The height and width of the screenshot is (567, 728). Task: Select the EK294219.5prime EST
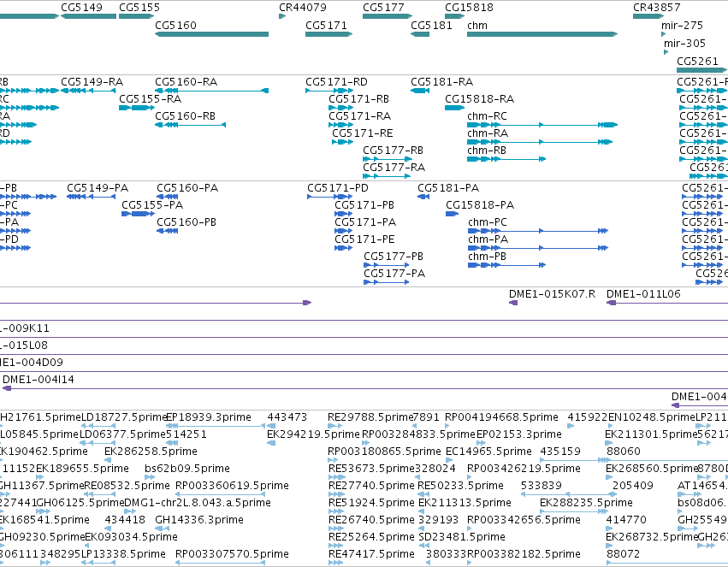click(x=271, y=443)
